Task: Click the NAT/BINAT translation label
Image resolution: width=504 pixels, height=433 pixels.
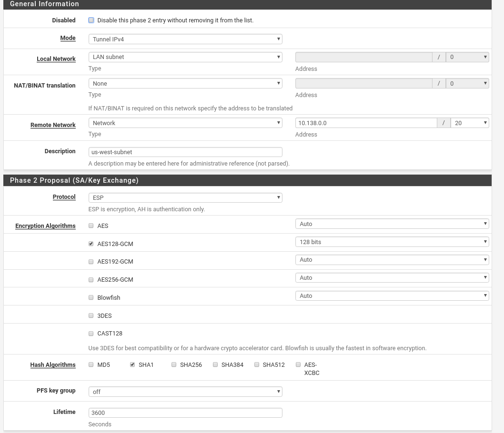Action: pos(45,85)
